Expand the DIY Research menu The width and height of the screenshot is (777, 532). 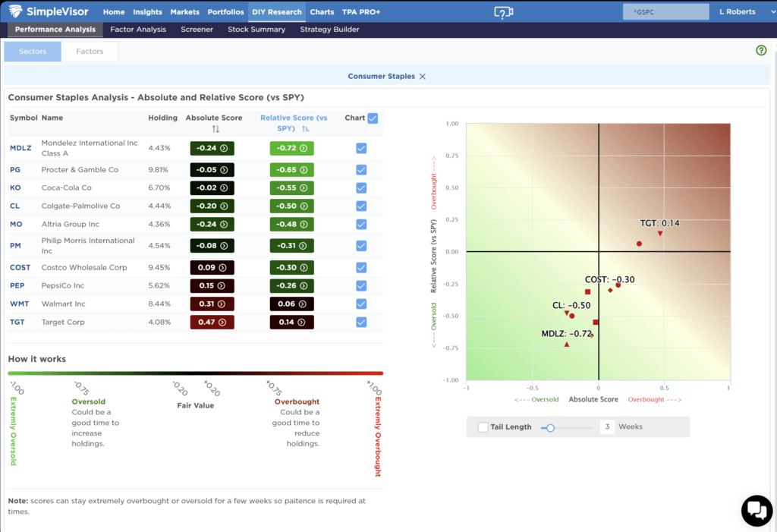point(277,12)
